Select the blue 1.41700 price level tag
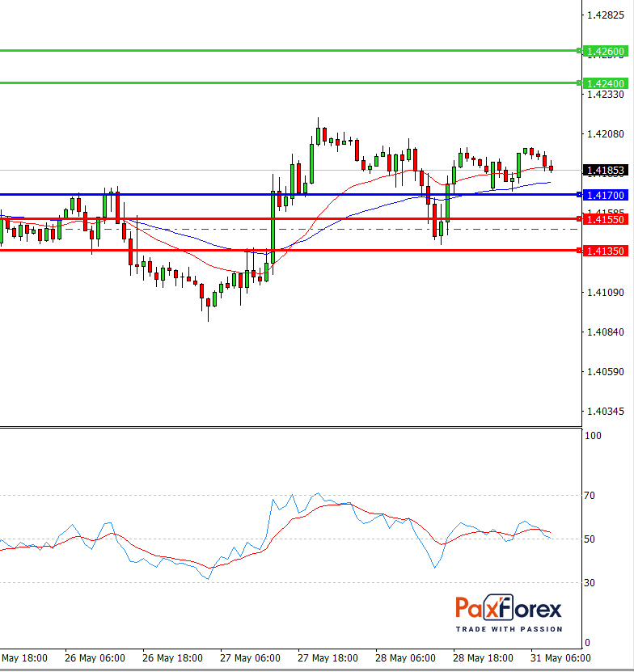This screenshot has height=672, width=634. coord(605,195)
